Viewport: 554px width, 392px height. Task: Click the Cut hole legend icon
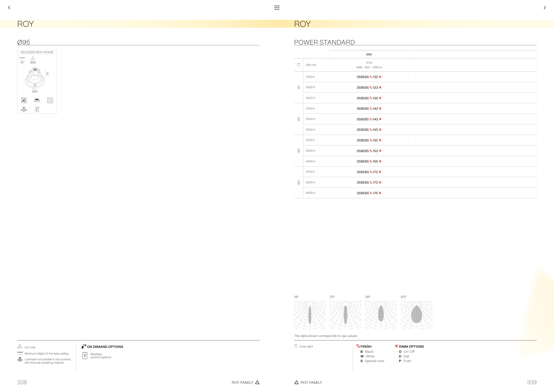tap(20, 347)
